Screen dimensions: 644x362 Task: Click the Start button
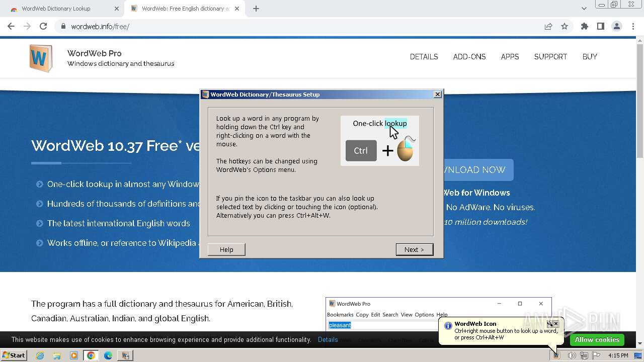pyautogui.click(x=14, y=355)
